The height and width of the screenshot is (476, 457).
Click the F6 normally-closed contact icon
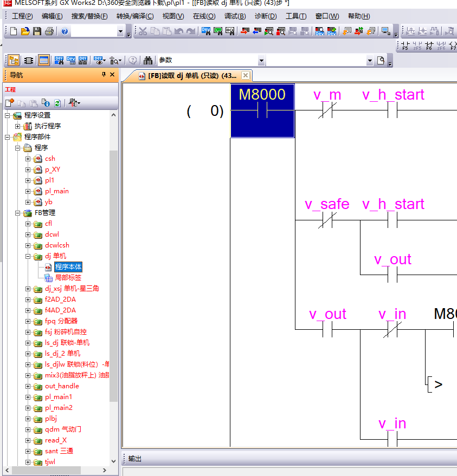tap(429, 45)
